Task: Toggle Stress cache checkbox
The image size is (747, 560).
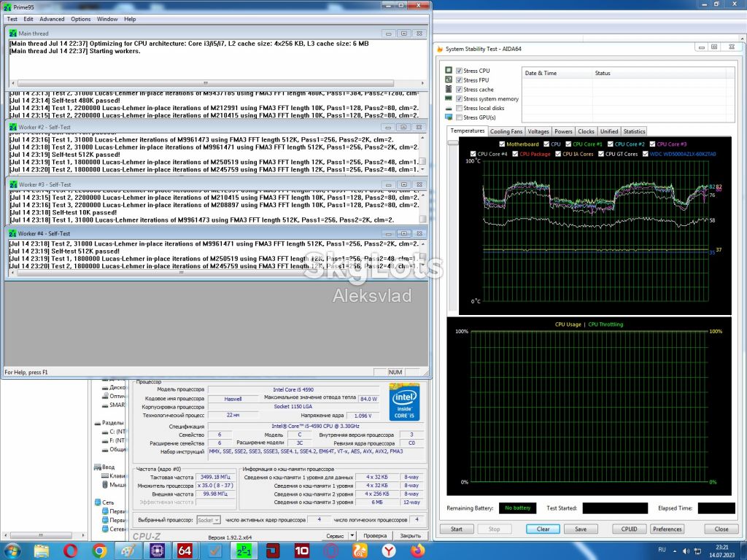Action: [460, 90]
